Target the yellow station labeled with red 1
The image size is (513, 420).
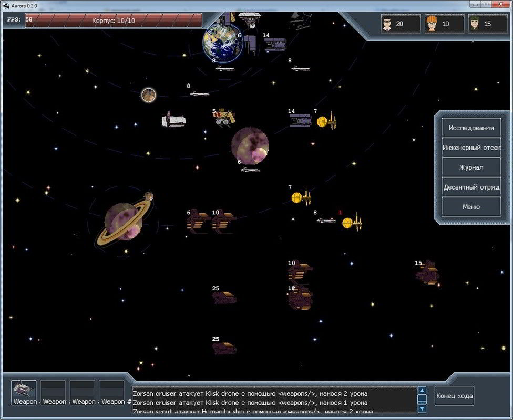pyautogui.click(x=351, y=223)
